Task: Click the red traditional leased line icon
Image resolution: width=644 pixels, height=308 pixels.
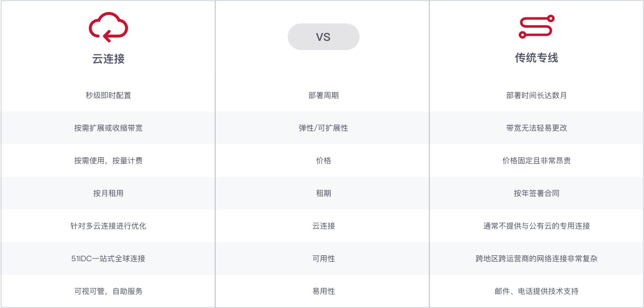Action: click(x=536, y=27)
